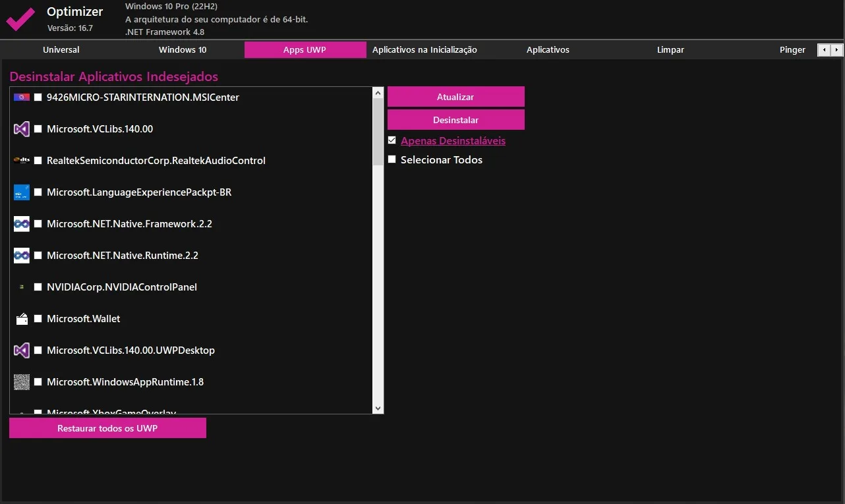Viewport: 845px width, 504px height.
Task: Click the RealtekAudioControl DTS icon
Action: pyautogui.click(x=22, y=160)
